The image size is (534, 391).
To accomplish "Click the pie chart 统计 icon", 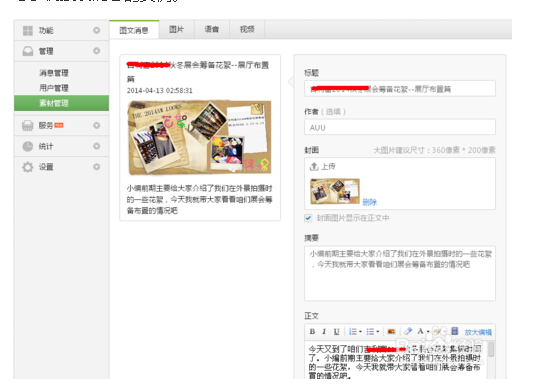I will coord(28,146).
